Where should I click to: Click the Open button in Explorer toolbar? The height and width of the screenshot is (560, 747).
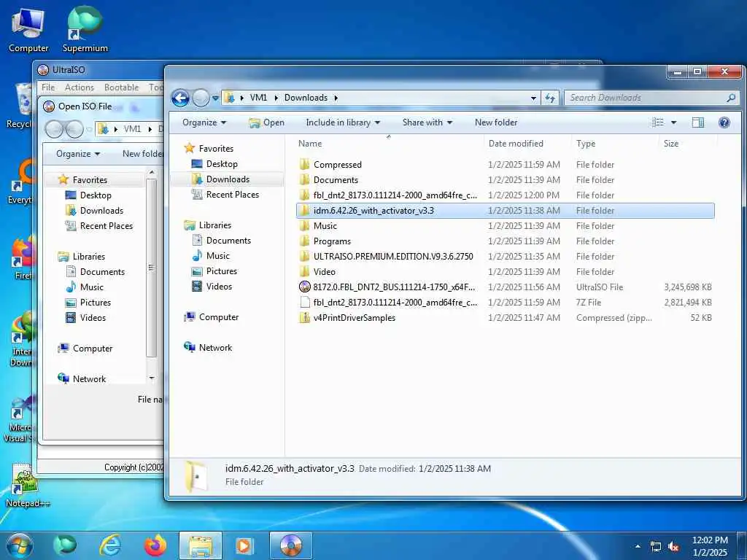pos(267,122)
